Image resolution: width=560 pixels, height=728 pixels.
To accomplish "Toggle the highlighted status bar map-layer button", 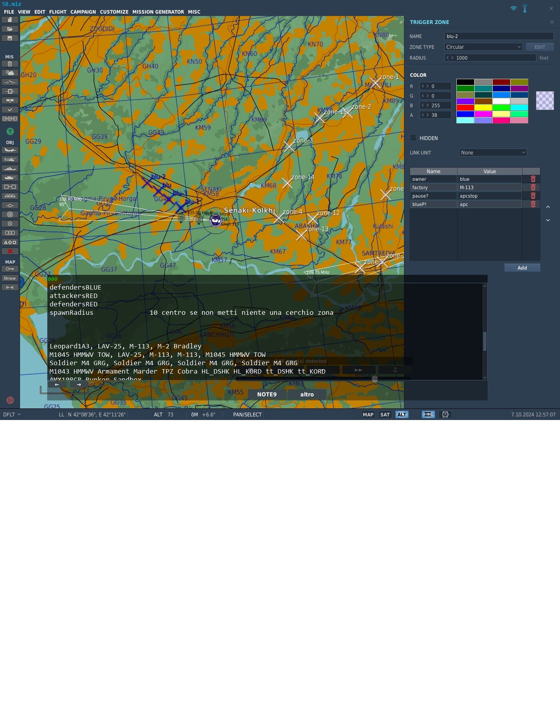I will tap(428, 415).
